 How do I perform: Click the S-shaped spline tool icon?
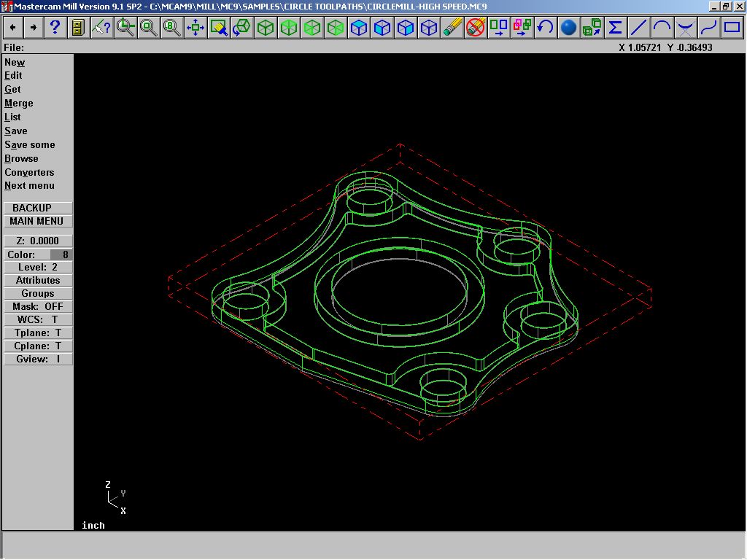pos(708,28)
